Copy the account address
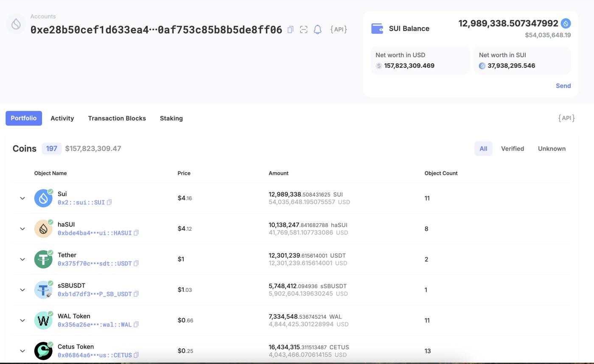 click(x=291, y=30)
